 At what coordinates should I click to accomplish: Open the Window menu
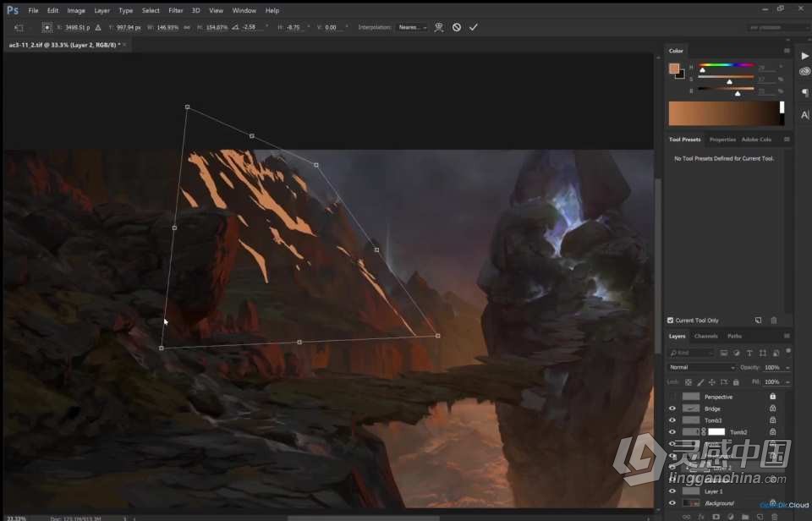pos(244,10)
